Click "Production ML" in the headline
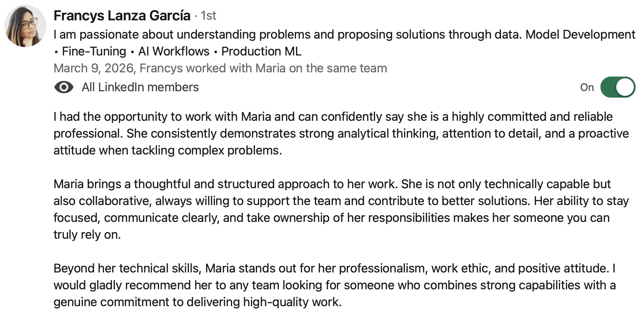This screenshot has height=316, width=644. (261, 51)
